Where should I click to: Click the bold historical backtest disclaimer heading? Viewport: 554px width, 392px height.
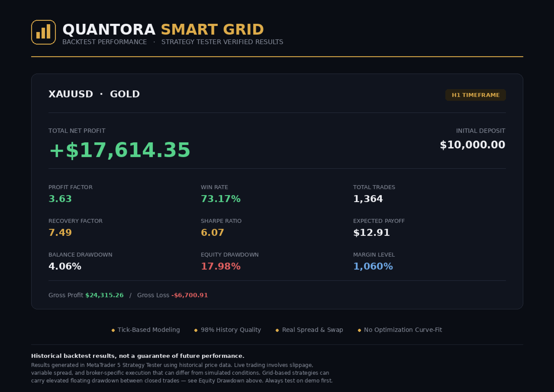point(138,356)
